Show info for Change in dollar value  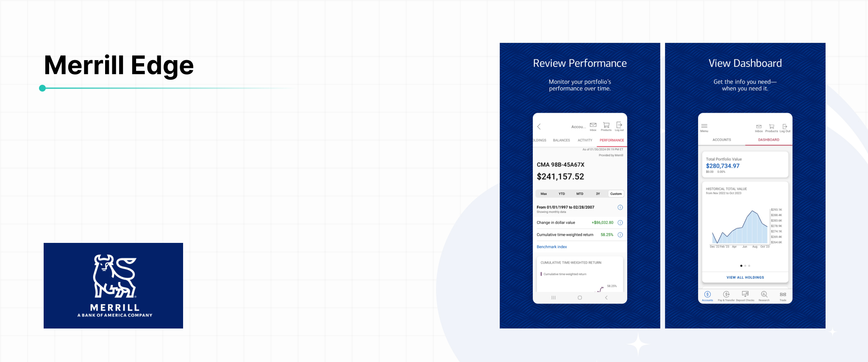click(620, 223)
